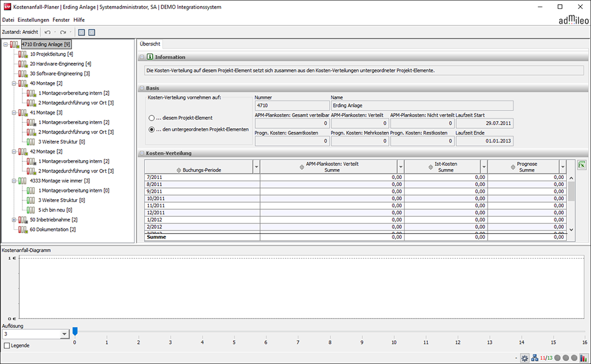
Task: Click the second table layout toolbar icon
Action: click(92, 32)
